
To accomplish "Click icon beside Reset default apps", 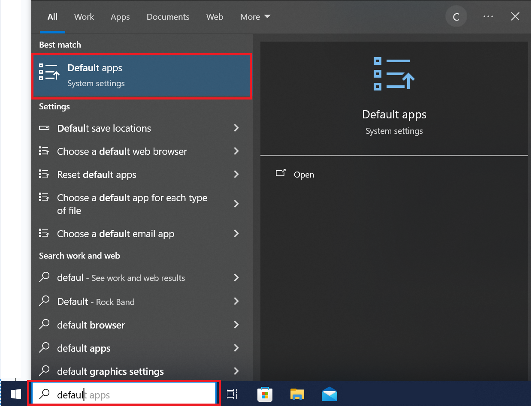I will pos(44,174).
